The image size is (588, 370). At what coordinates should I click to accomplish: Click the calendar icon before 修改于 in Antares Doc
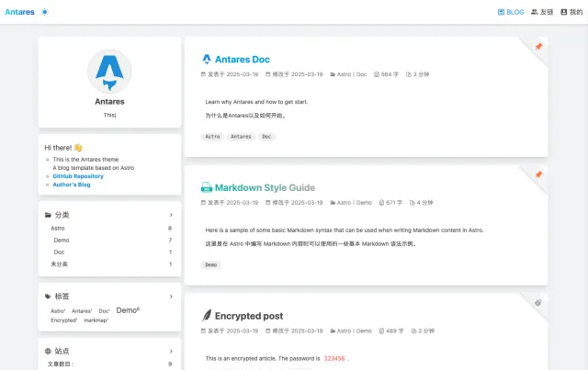[267, 74]
